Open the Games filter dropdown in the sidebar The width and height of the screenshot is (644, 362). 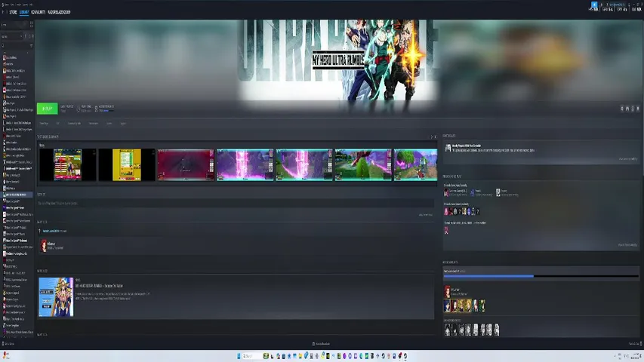11,36
